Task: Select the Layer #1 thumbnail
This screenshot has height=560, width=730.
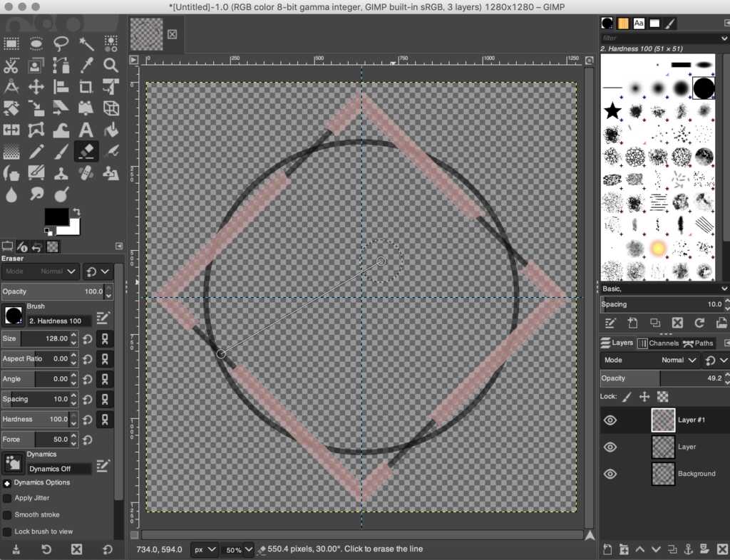Action: coord(663,420)
